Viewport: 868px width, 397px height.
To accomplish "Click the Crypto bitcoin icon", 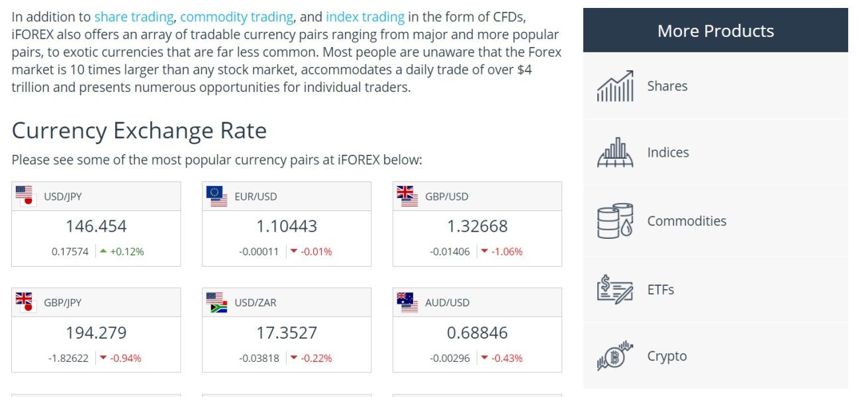I will [x=615, y=356].
